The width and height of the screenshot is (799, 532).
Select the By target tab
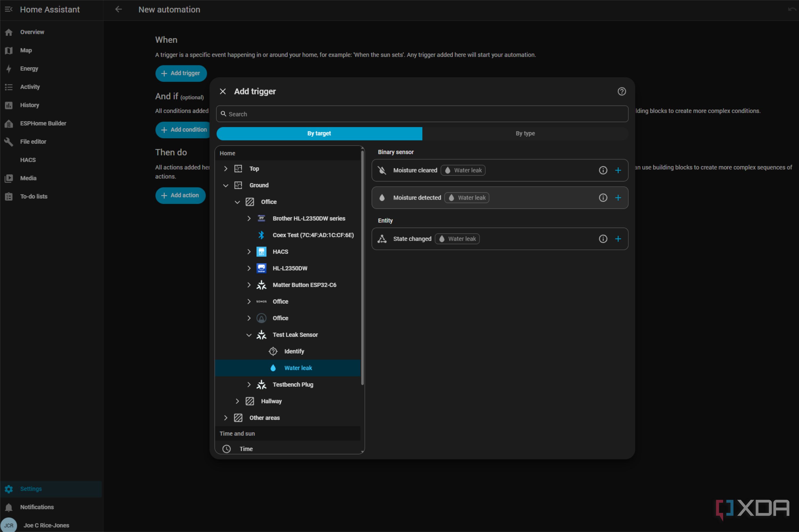tap(319, 133)
